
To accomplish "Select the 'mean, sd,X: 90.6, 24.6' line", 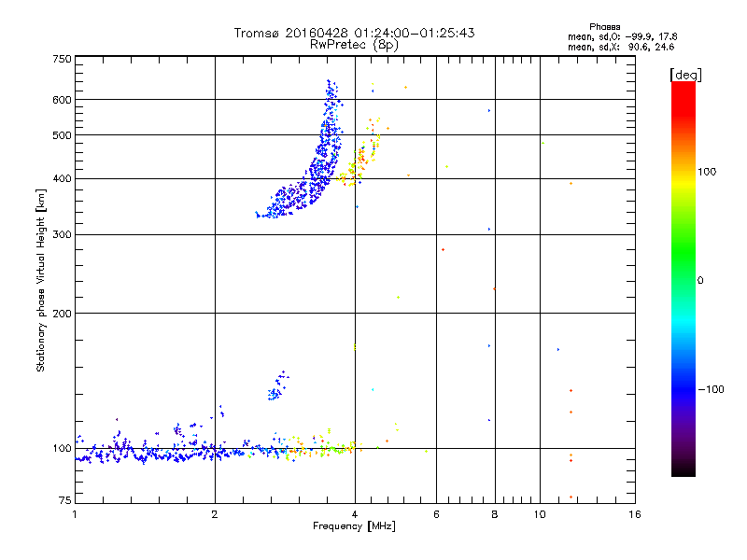I will coord(621,47).
